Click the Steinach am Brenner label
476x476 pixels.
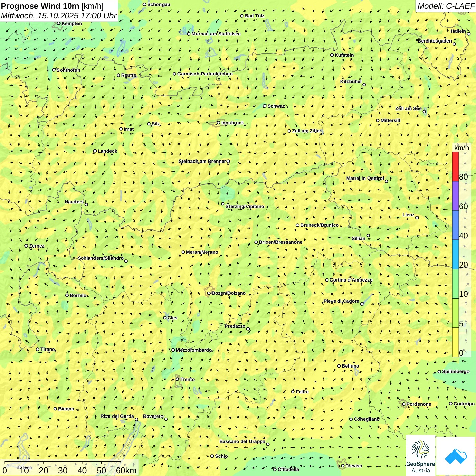(202, 161)
